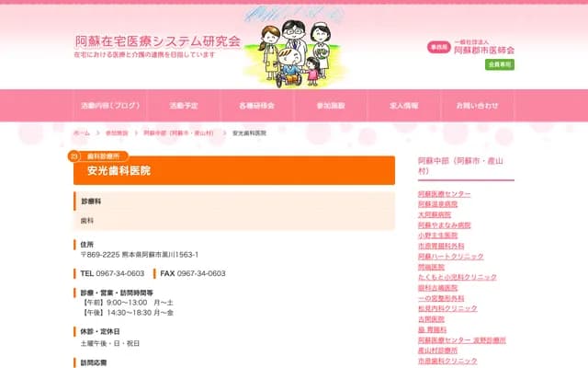This screenshot has width=588, height=368.
Task: Open 阿蘇やまなみ病院 sidebar link
Action: 444,224
